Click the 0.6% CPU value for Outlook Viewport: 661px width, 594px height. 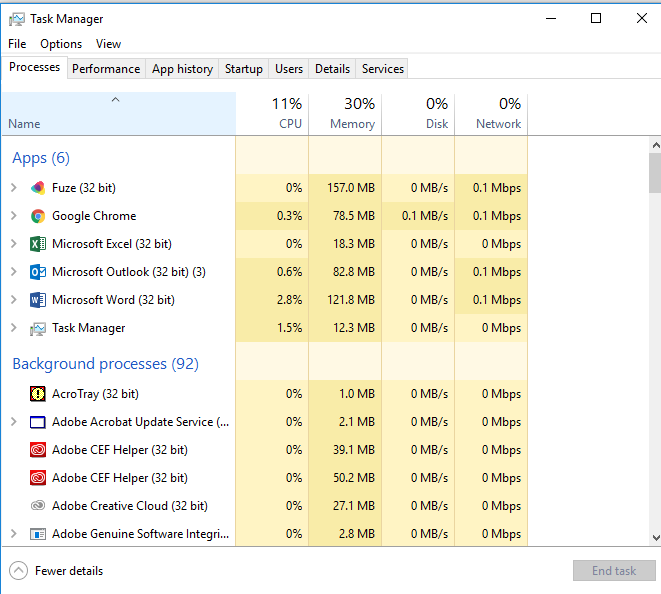290,272
